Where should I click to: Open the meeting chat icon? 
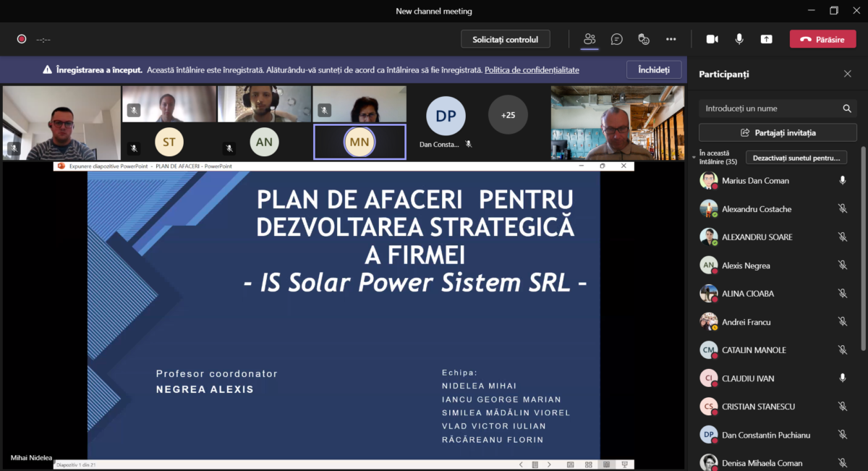[x=616, y=39]
